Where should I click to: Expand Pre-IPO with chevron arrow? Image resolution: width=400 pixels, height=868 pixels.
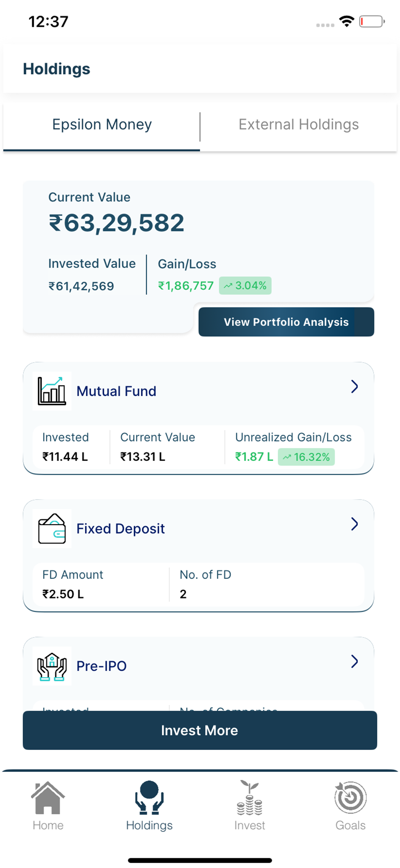354,662
